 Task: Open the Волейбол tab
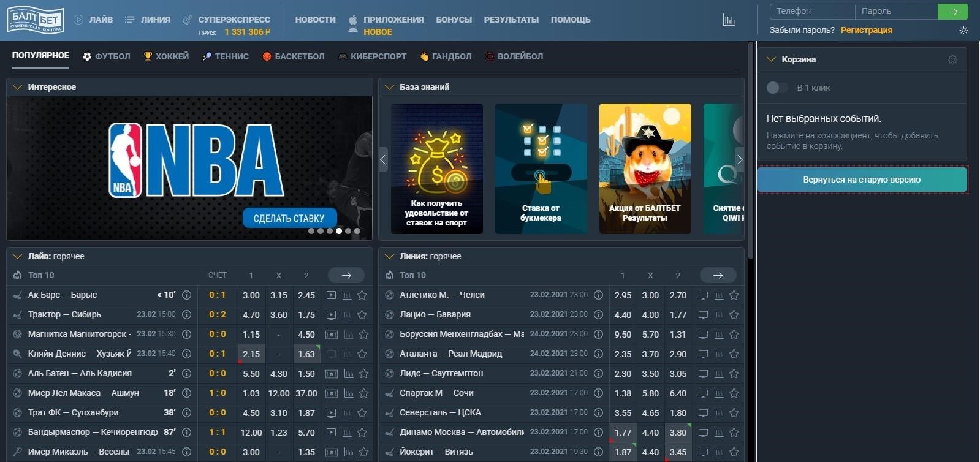[x=514, y=56]
